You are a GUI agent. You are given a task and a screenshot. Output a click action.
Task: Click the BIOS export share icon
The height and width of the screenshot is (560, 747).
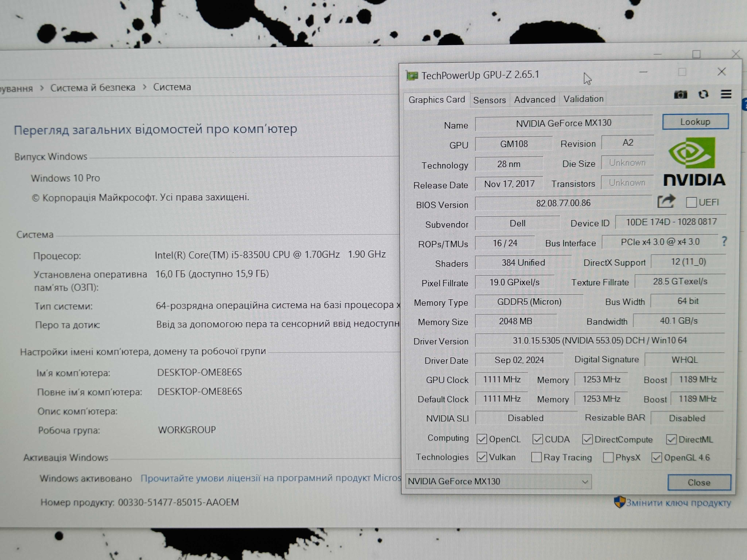coord(666,201)
